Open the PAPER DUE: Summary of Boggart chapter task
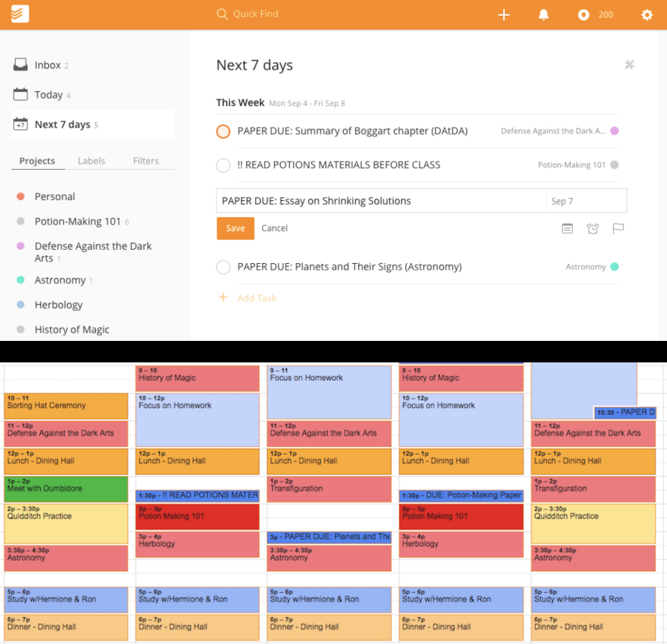Image resolution: width=667 pixels, height=644 pixels. [x=352, y=130]
